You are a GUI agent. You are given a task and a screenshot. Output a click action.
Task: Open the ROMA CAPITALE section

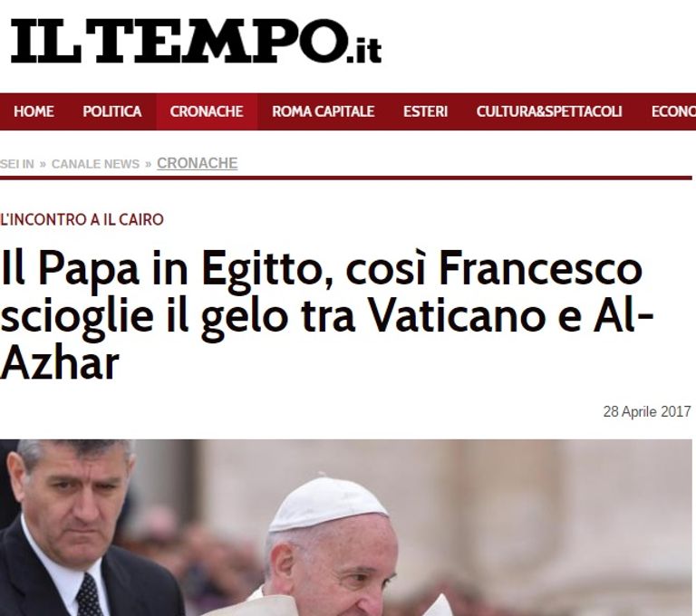(324, 111)
